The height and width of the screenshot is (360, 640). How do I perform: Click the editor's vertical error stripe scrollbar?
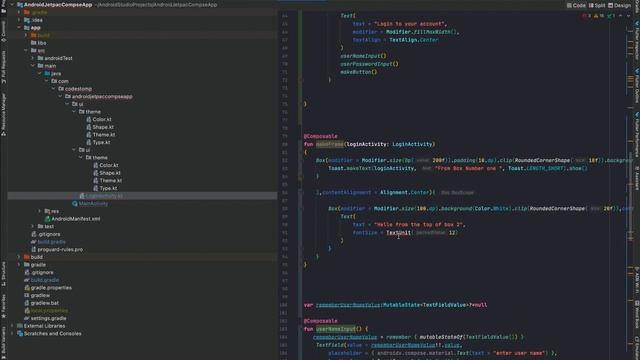click(x=630, y=188)
